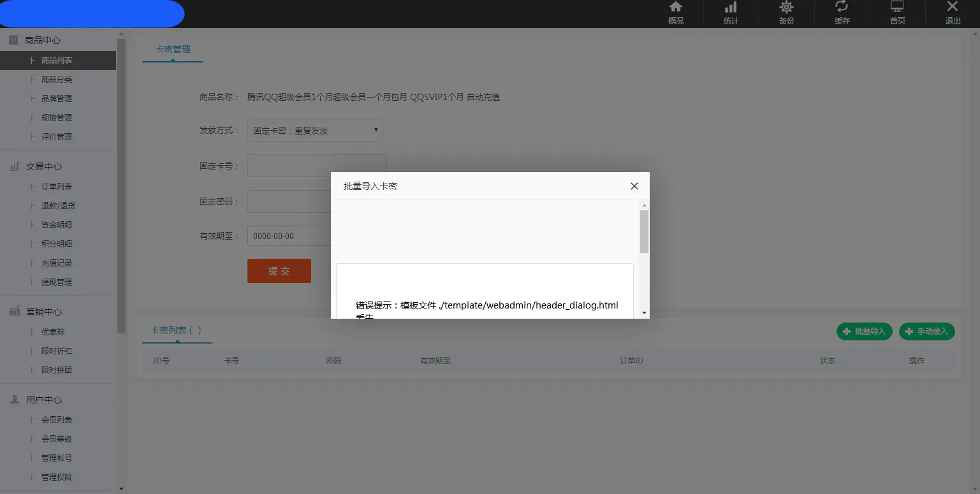This screenshot has height=494, width=980.
Task: Click the 固定卡号 input field
Action: [316, 165]
